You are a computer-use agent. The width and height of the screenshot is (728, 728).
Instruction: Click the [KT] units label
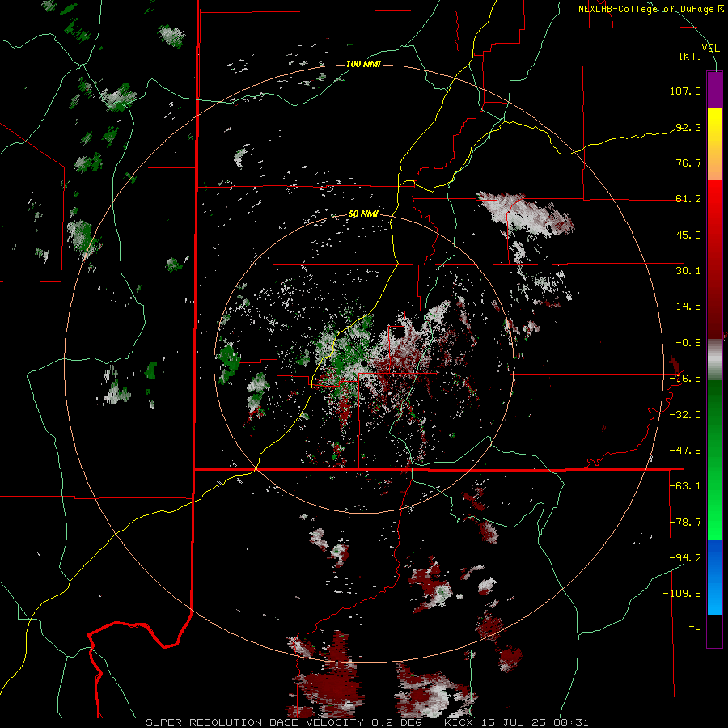pos(690,56)
